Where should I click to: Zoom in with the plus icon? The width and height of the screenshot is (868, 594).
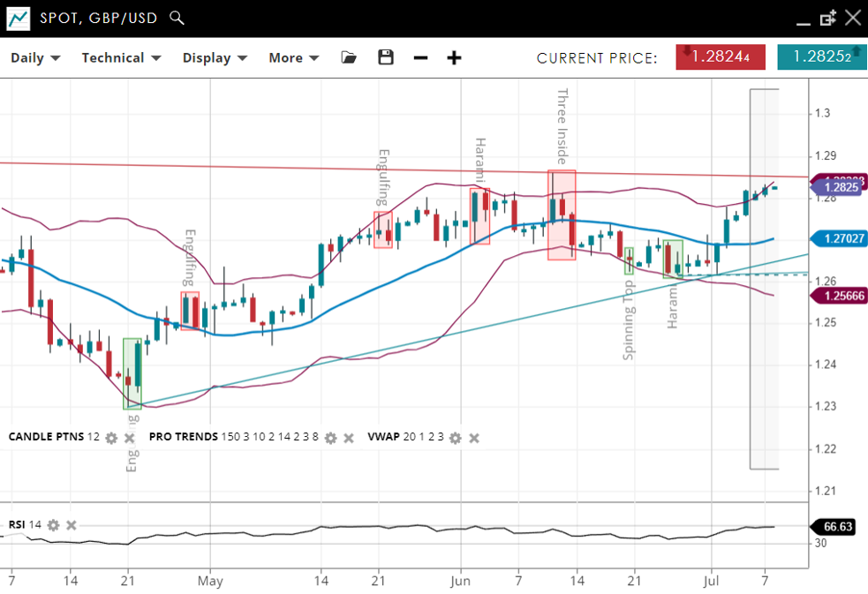coord(454,58)
